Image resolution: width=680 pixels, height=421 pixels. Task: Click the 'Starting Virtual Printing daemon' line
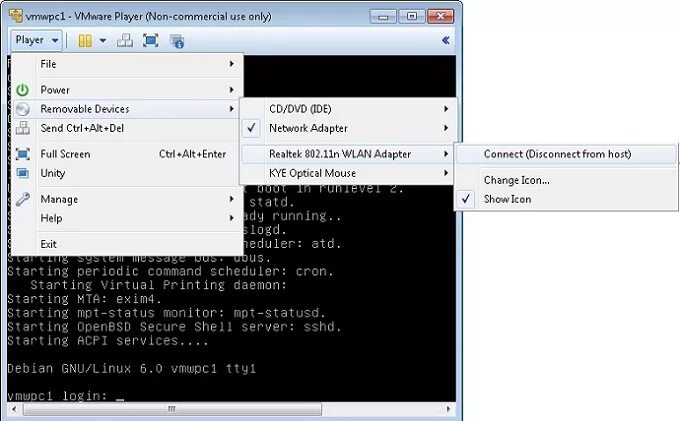pos(159,285)
